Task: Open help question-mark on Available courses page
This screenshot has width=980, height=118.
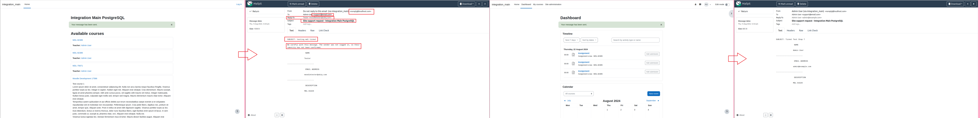Action: pos(237,111)
